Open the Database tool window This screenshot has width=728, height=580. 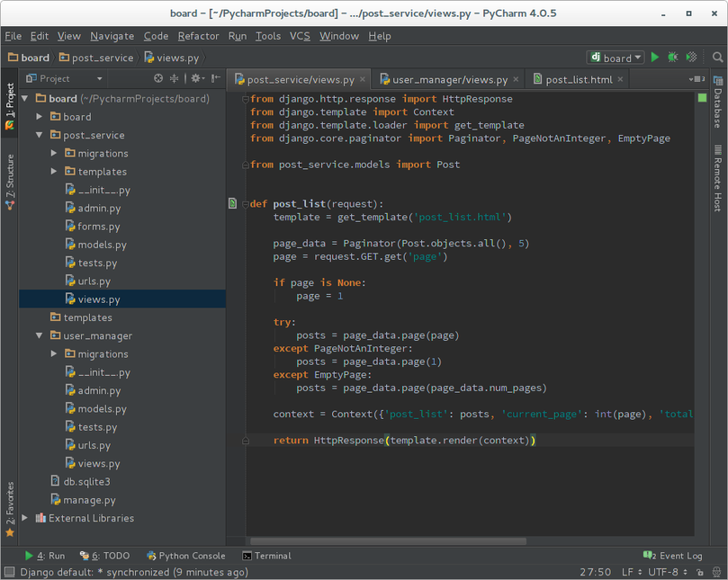[718, 103]
